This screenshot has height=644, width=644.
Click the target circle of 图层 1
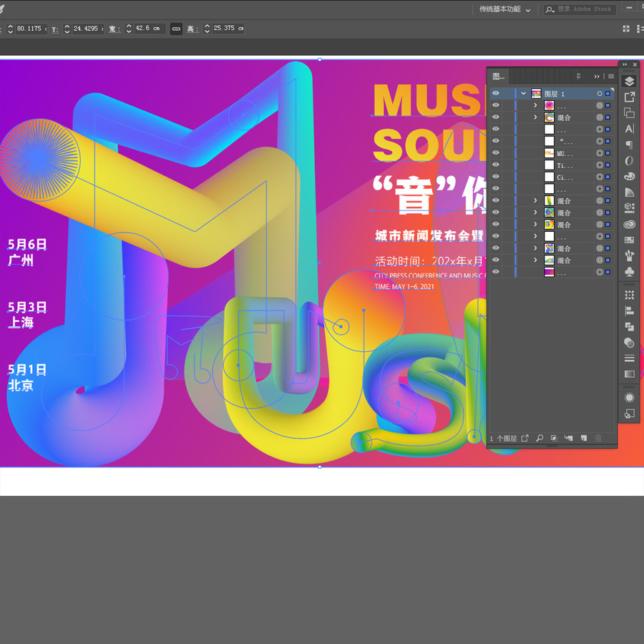pyautogui.click(x=600, y=94)
